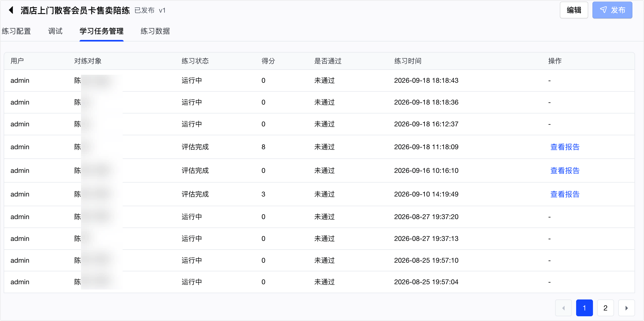This screenshot has height=321, width=644.
Task: Click the page title 酒店上门散客会员卡售卖陪练
Action: (x=75, y=10)
